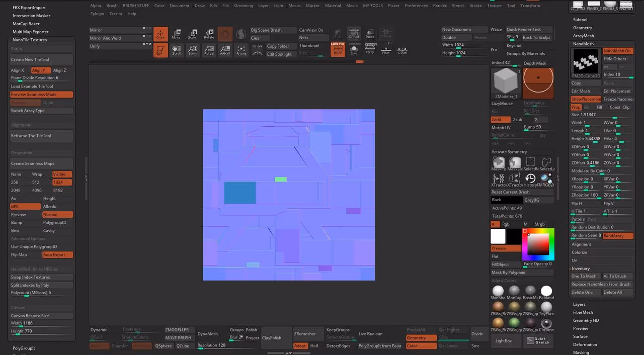The image size is (644, 355).
Task: Toggle the BPR map option
Action: (26, 207)
